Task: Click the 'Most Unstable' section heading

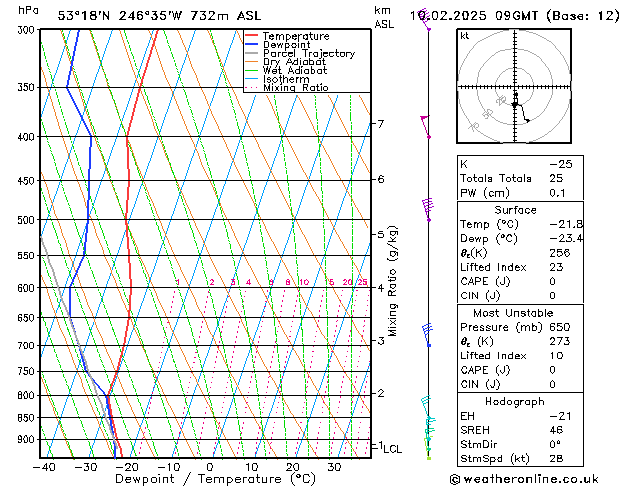Action: pyautogui.click(x=513, y=313)
